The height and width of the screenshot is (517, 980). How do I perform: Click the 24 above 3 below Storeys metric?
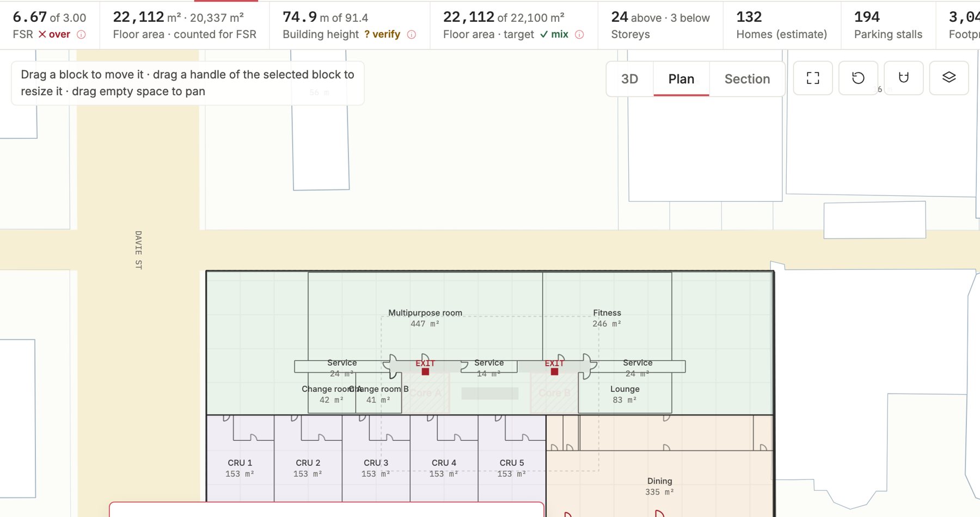[x=660, y=25]
